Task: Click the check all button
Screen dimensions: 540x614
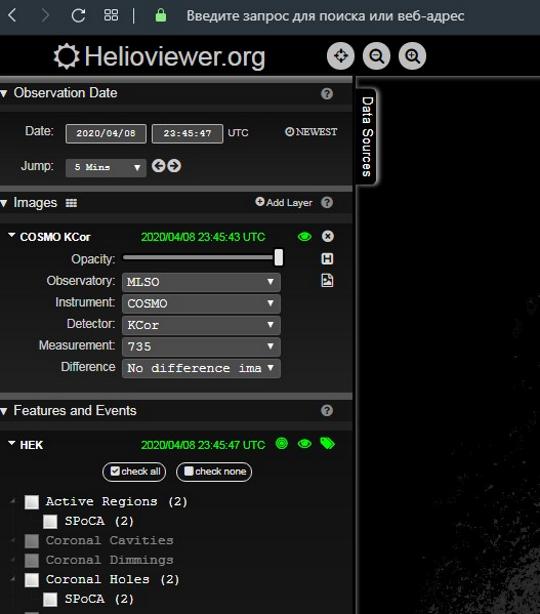Action: (x=134, y=471)
